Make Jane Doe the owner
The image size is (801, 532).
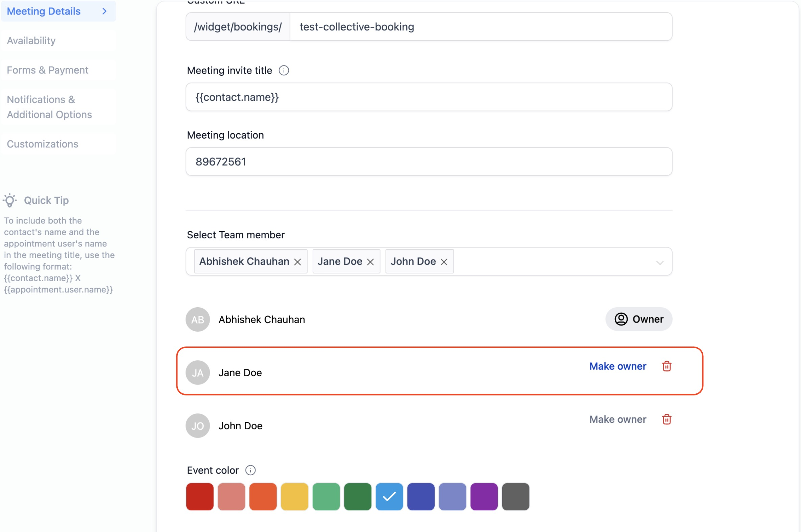(617, 366)
